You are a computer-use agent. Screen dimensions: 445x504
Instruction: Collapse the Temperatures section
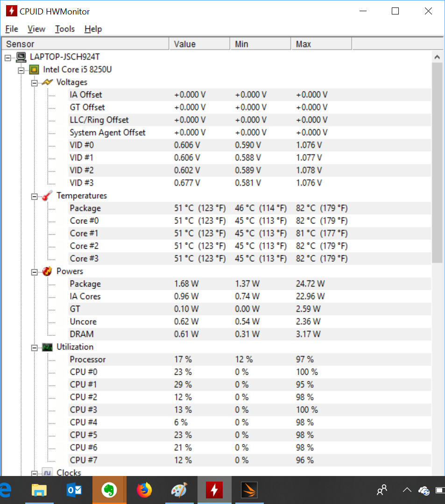34,196
